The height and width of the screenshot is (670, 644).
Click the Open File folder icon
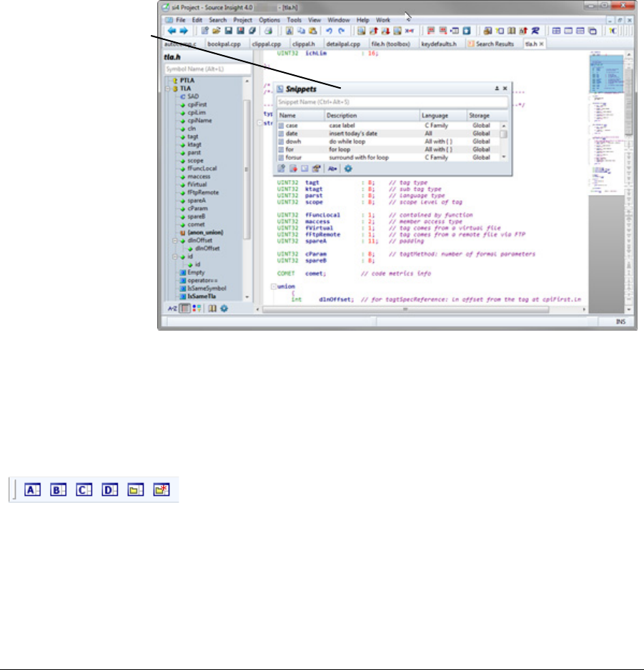pos(217,31)
